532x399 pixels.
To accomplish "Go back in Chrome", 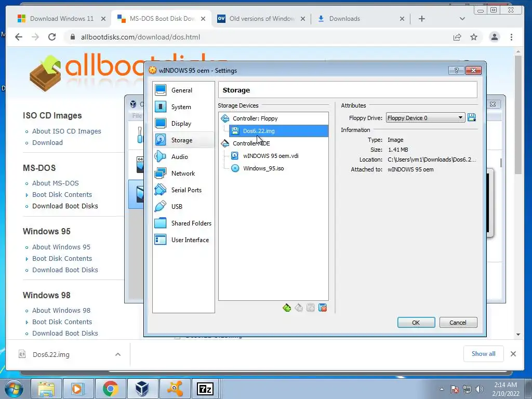I will (x=19, y=37).
